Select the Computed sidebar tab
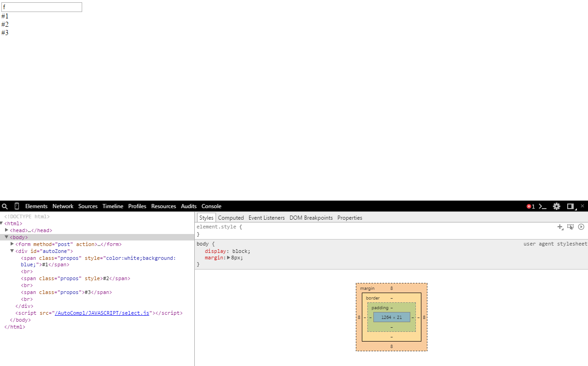588x366 pixels. [x=231, y=218]
